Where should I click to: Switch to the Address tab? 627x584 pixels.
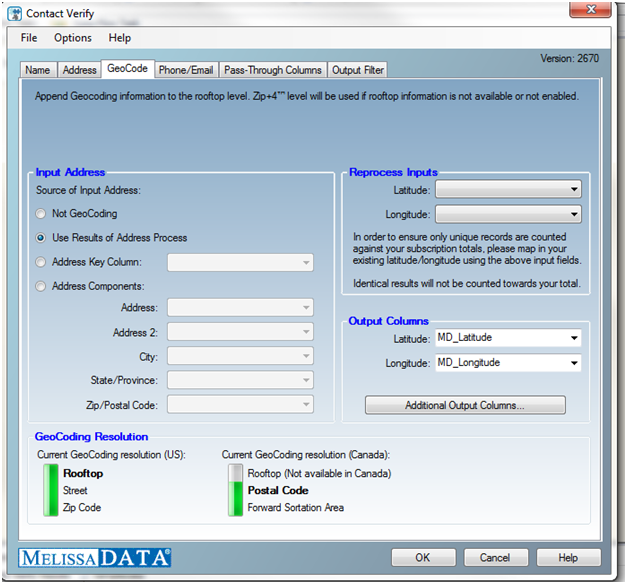click(x=80, y=70)
